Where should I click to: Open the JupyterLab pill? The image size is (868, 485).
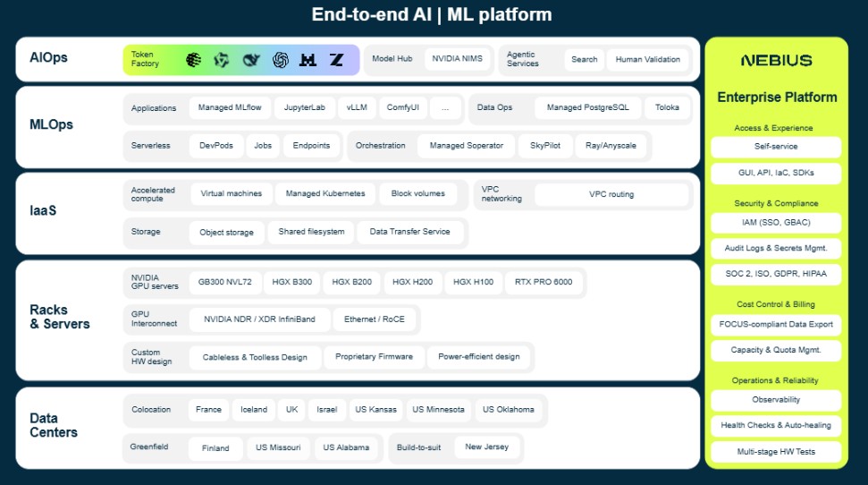point(305,107)
